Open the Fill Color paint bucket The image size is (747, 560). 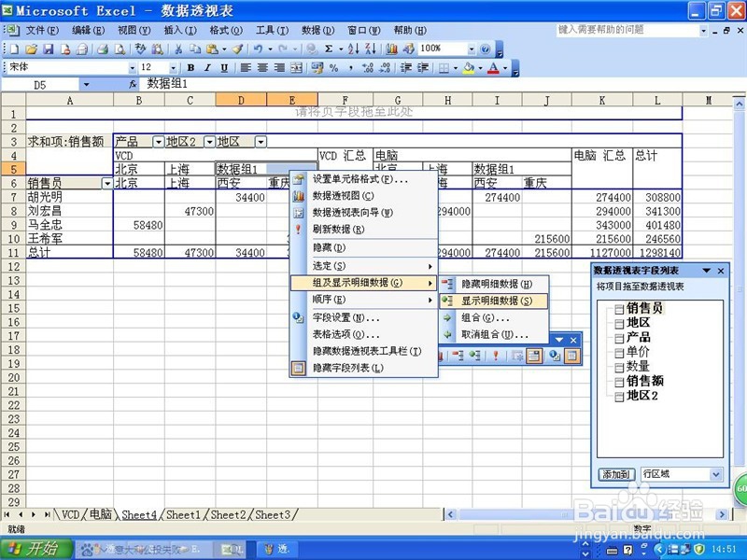pyautogui.click(x=469, y=68)
